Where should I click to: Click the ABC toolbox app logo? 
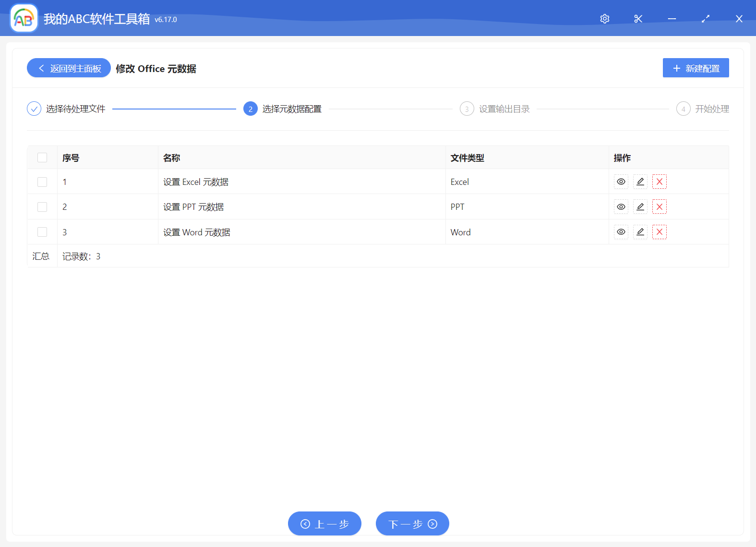pos(24,18)
